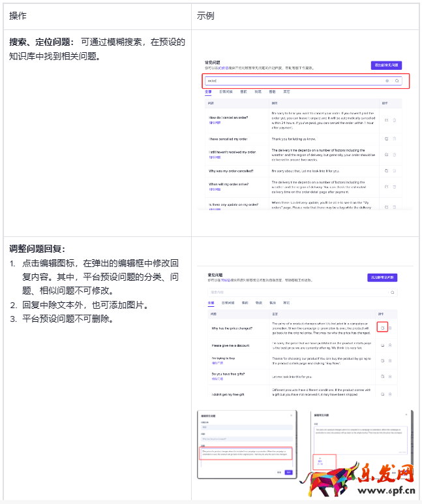The height and width of the screenshot is (504, 422).
Task: Close the edit dialog showing the 问题分类 field
Action: [x=292, y=415]
